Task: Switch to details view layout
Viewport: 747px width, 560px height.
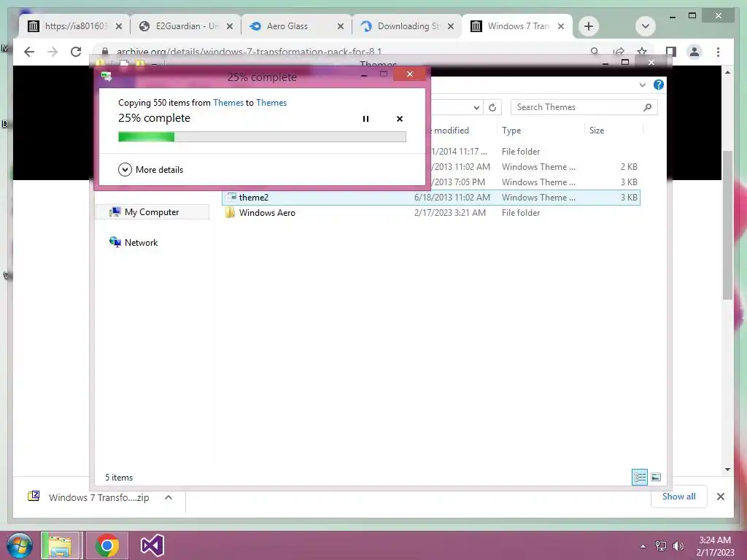Action: [x=639, y=477]
